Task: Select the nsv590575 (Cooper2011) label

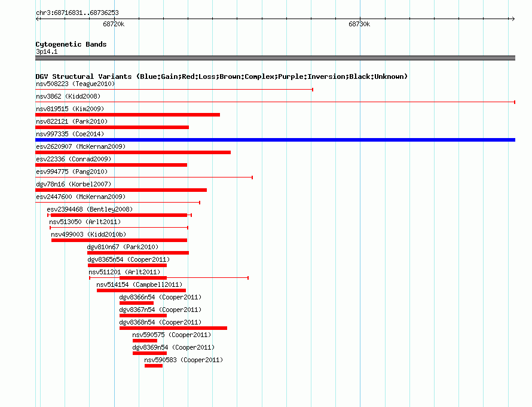Action: [x=172, y=335]
